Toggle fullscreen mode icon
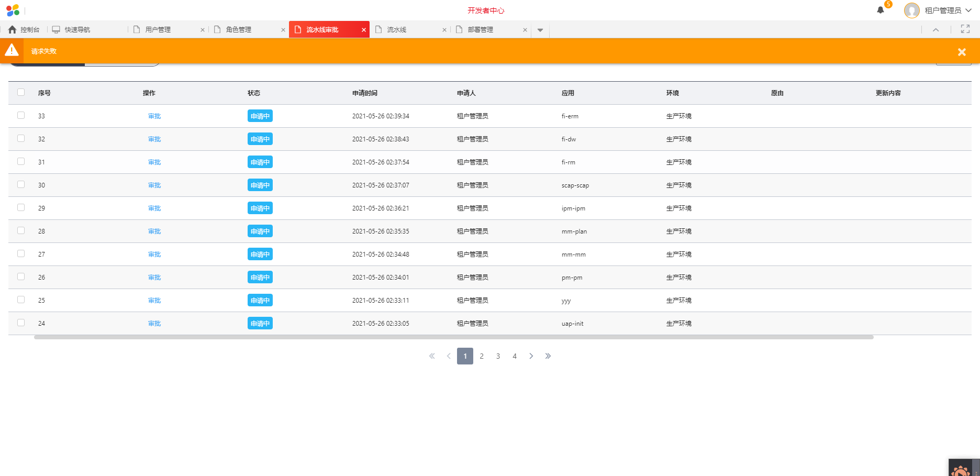Viewport: 980px width, 476px height. [x=965, y=29]
